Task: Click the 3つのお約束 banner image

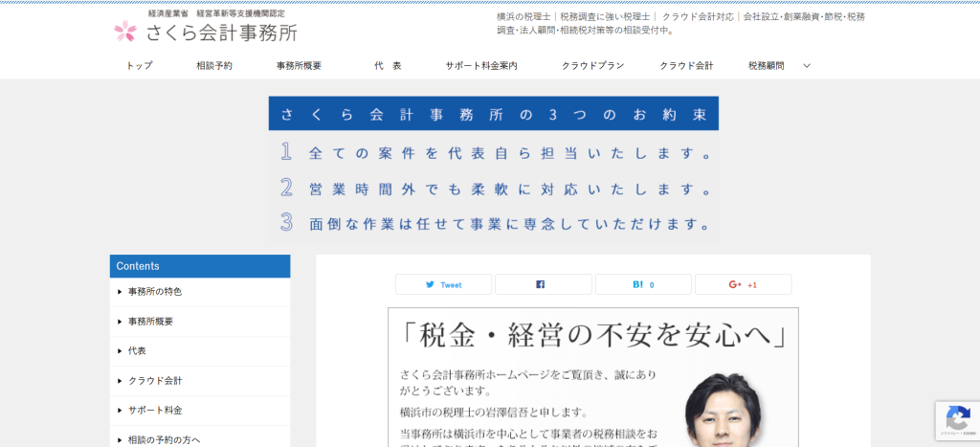Action: 493,167
